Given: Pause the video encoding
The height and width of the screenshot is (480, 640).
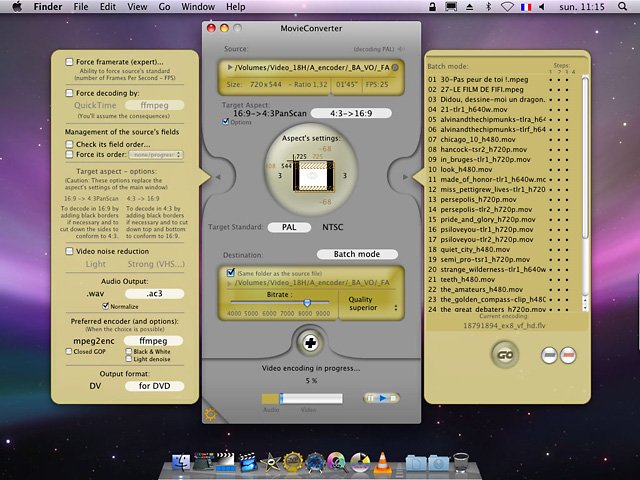Looking at the screenshot, I should [371, 398].
